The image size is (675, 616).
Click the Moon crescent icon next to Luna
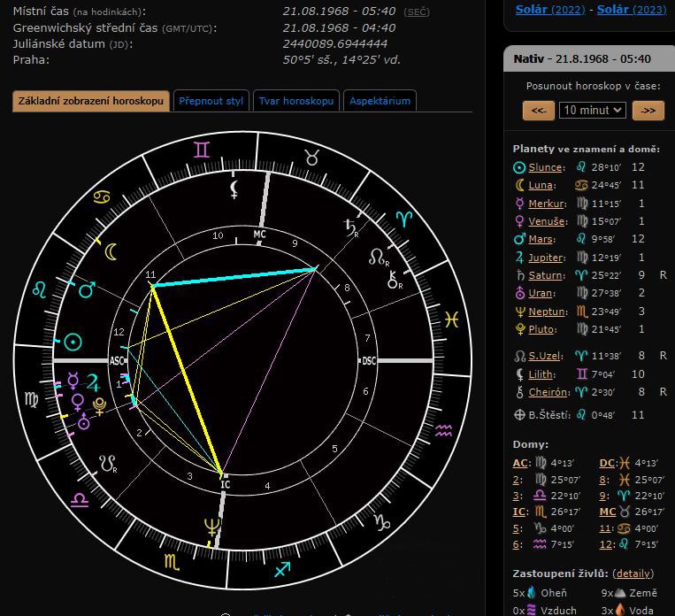click(519, 185)
